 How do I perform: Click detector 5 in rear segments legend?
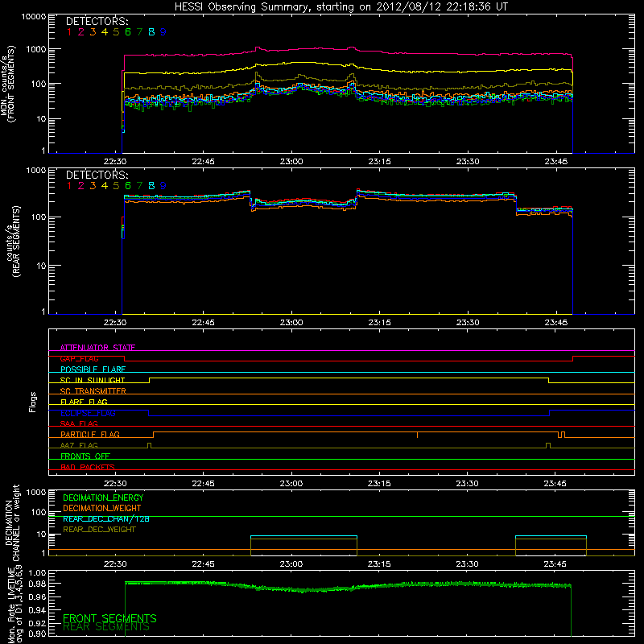116,186
